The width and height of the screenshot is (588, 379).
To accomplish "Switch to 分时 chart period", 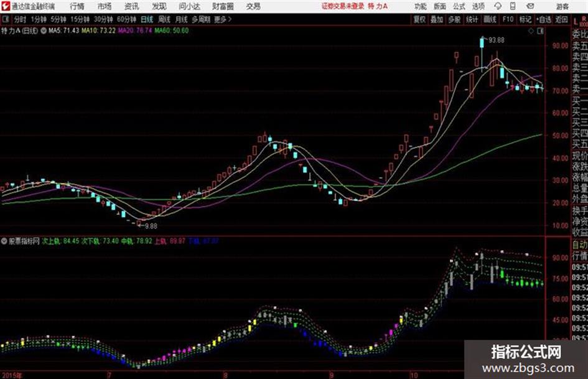I will tap(21, 19).
